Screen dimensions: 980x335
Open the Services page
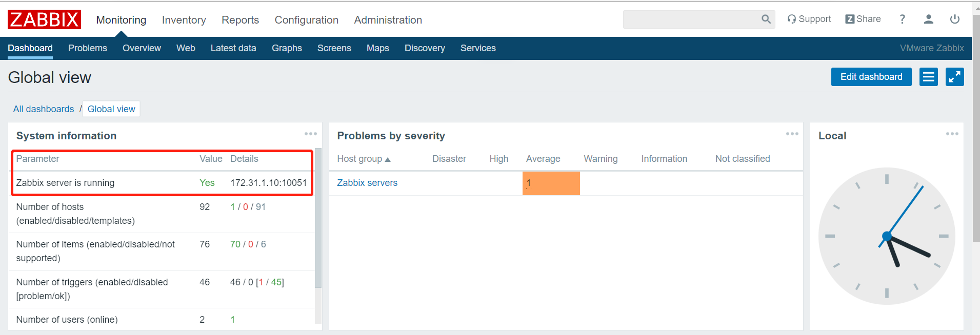[x=478, y=48]
